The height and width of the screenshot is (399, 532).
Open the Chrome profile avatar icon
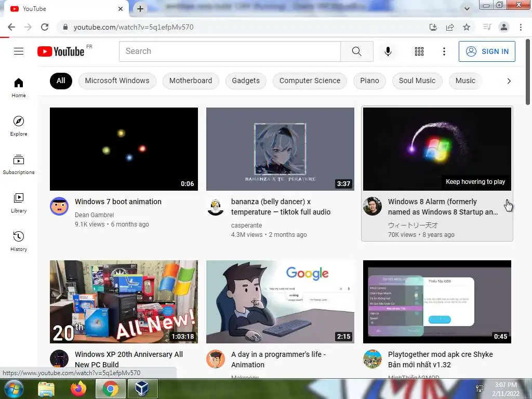click(504, 27)
